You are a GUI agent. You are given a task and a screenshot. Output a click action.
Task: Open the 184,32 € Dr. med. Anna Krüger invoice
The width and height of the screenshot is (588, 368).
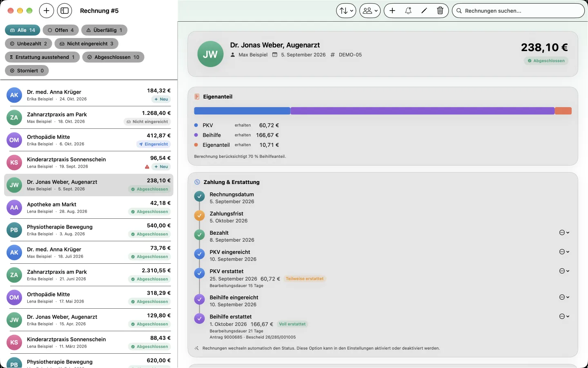point(89,95)
